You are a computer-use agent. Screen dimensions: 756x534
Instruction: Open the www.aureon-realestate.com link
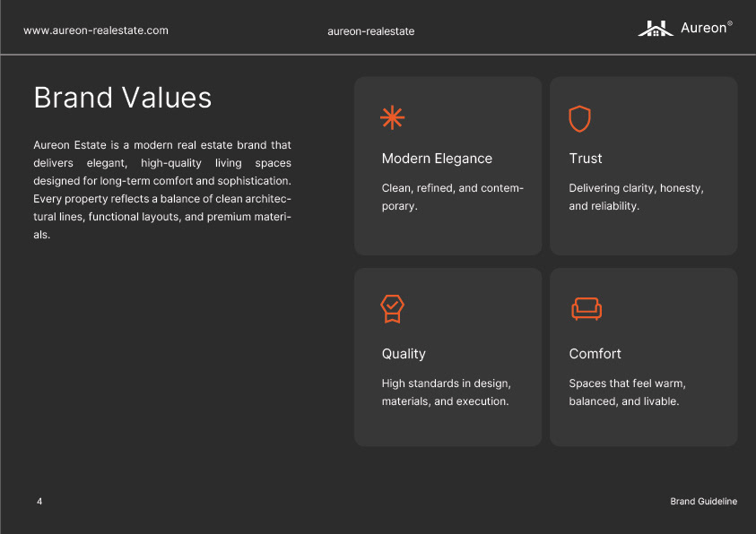click(x=96, y=30)
